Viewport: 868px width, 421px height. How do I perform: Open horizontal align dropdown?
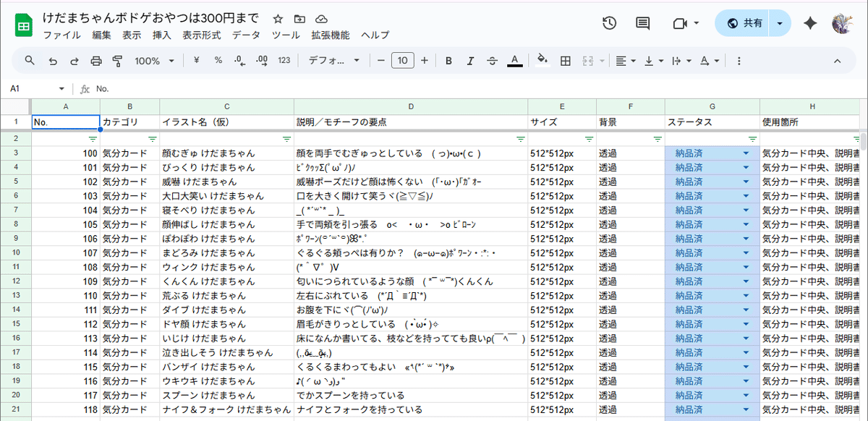626,61
